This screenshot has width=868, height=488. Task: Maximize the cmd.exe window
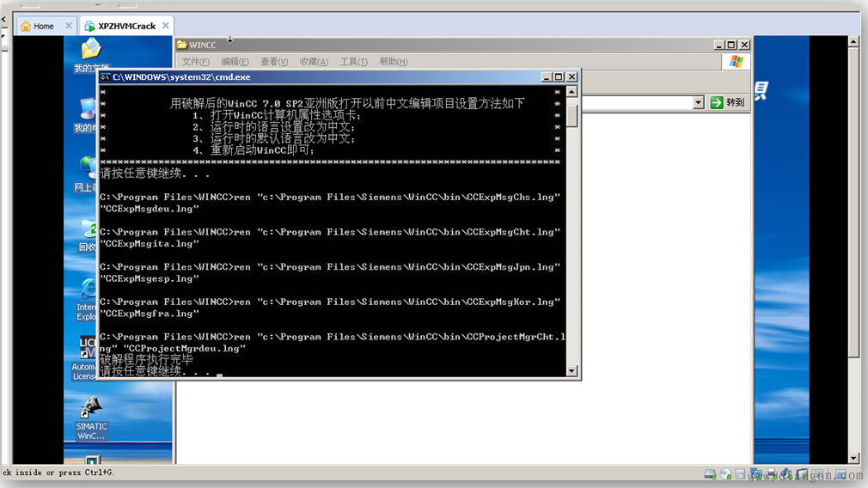click(559, 77)
